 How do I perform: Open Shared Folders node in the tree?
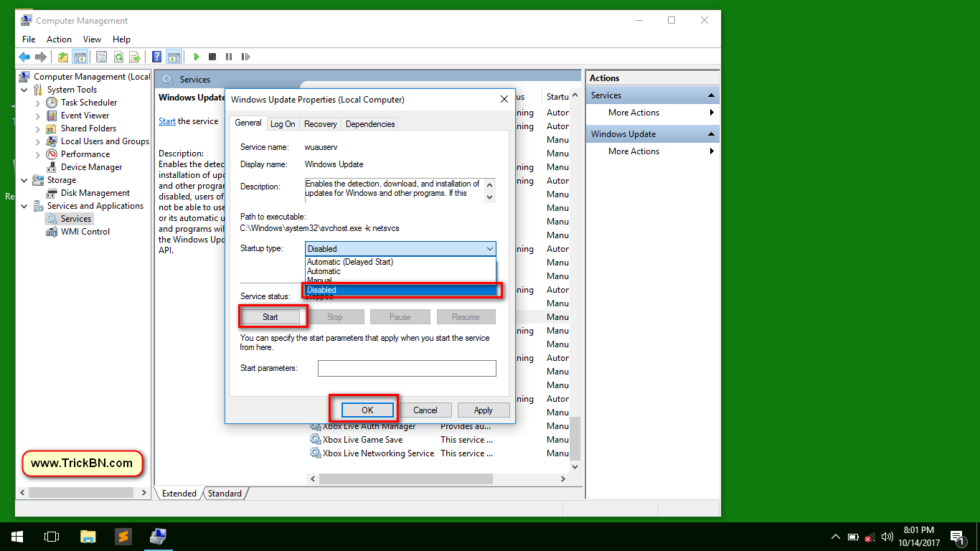(x=88, y=128)
